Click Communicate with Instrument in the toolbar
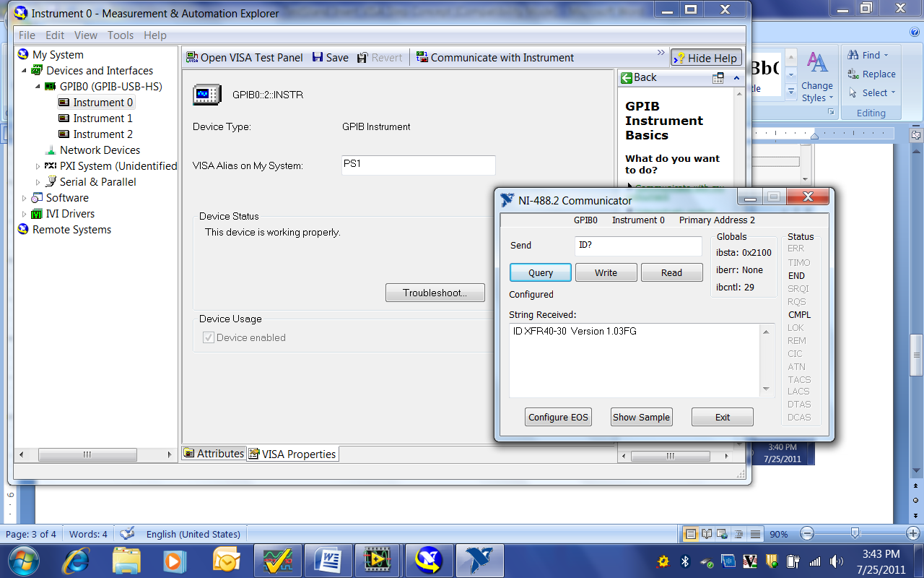 (x=494, y=58)
